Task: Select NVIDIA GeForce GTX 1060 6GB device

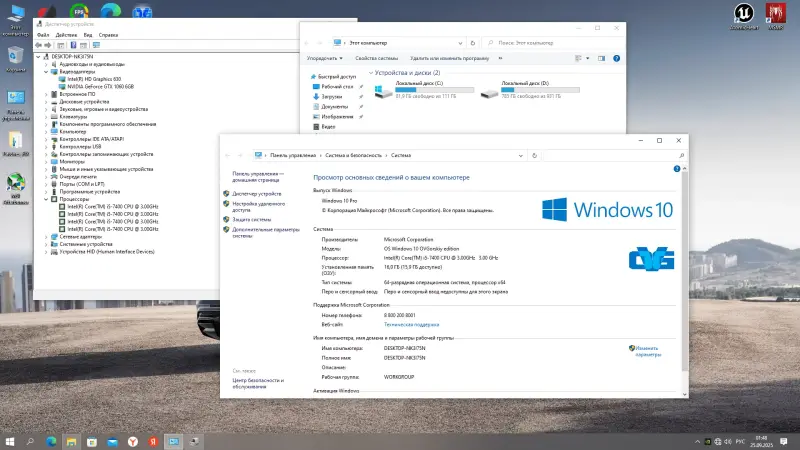Action: [x=102, y=86]
